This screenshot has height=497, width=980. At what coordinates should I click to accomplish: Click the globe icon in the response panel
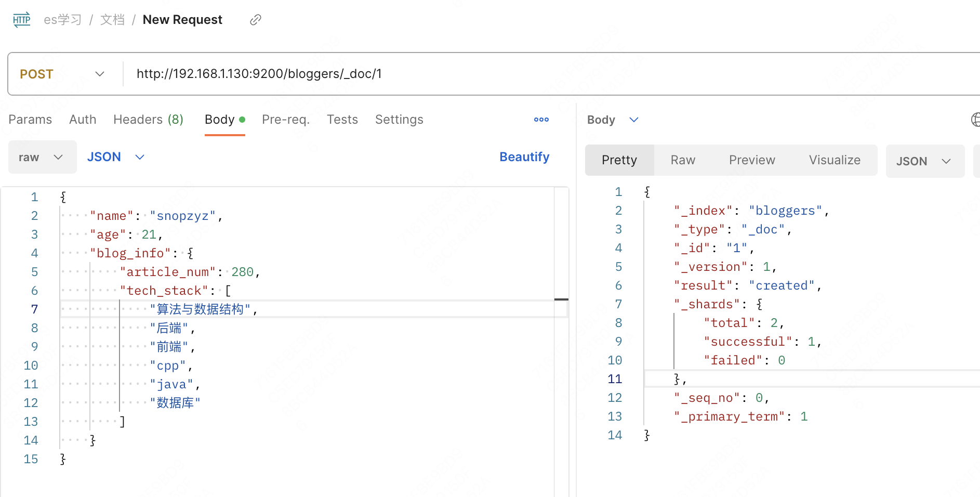click(975, 120)
